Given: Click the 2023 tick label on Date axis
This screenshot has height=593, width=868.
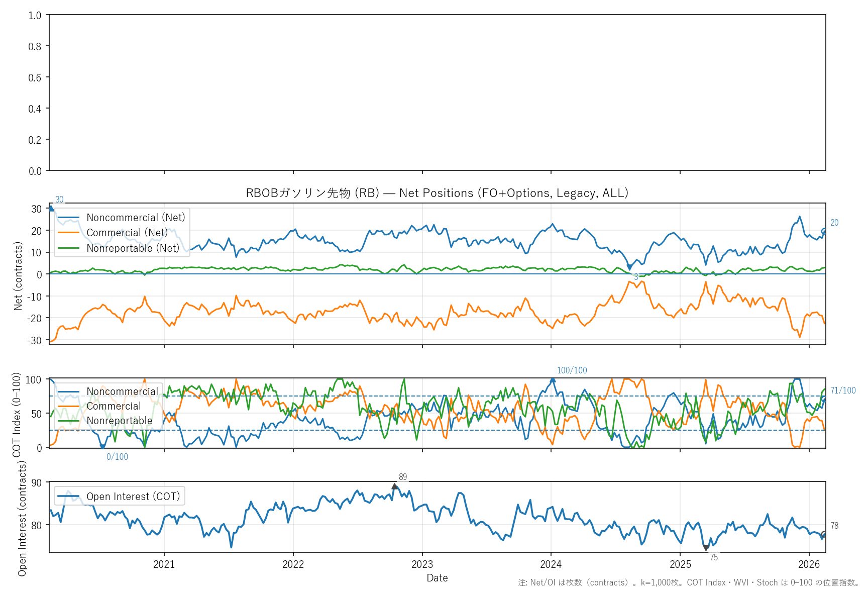Looking at the screenshot, I should [422, 564].
